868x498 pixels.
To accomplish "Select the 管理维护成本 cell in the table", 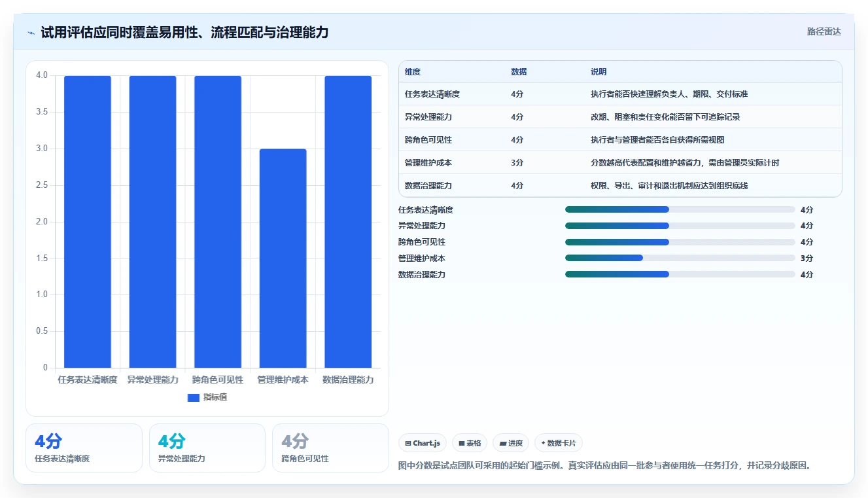I will click(x=428, y=163).
